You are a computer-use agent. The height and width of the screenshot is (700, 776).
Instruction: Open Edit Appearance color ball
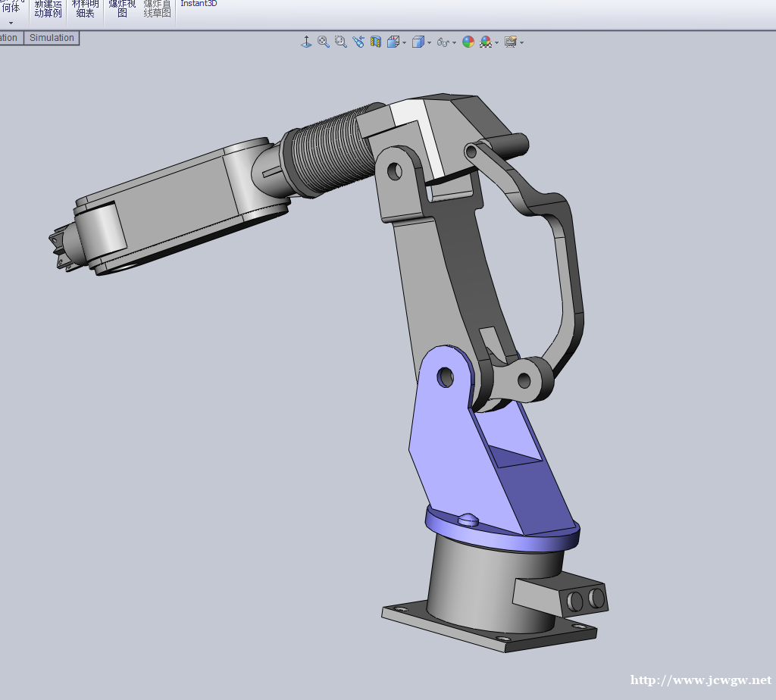coord(468,42)
